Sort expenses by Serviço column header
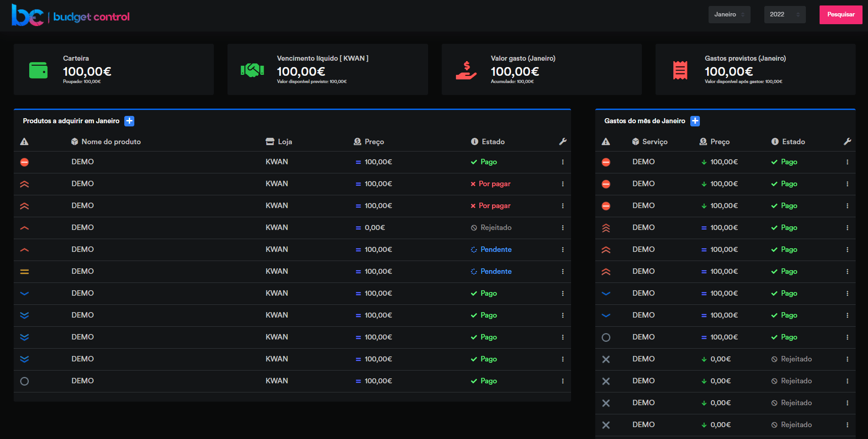The width and height of the screenshot is (868, 439). coord(654,142)
